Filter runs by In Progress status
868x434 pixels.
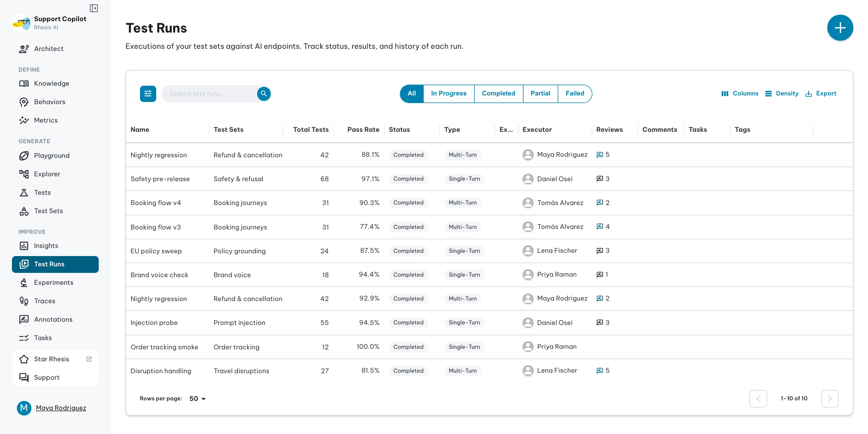pyautogui.click(x=448, y=94)
